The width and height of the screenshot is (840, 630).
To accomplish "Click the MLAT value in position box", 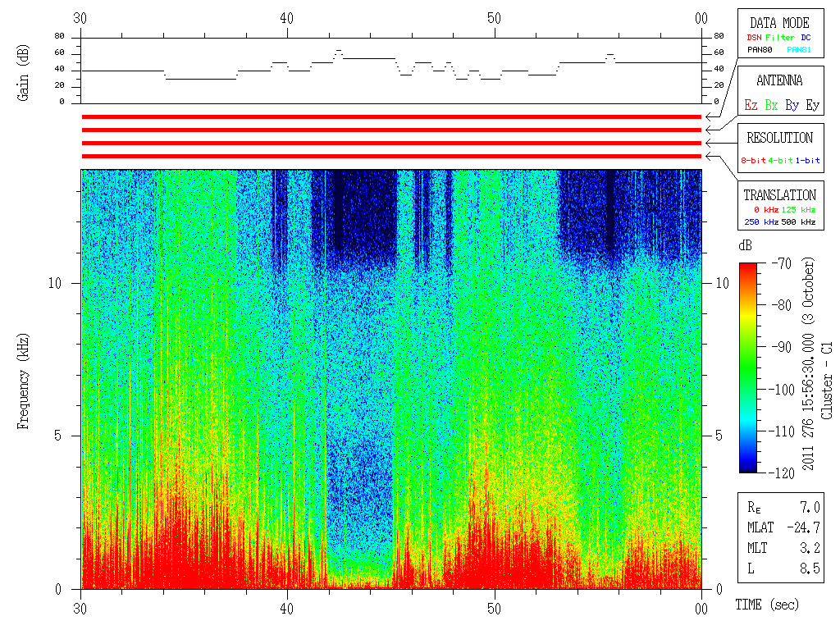I will pyautogui.click(x=806, y=527).
